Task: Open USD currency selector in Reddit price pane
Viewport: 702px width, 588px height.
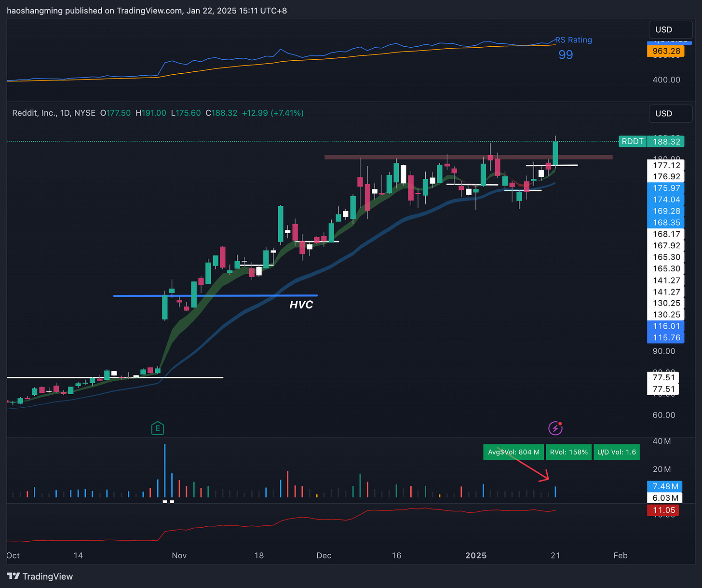Action: point(670,114)
